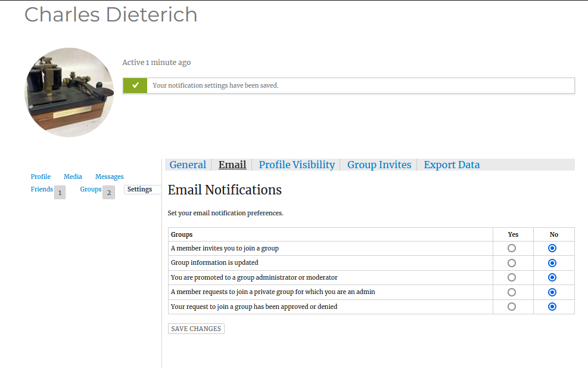Switch to the Profile Visibility tab
Image resolution: width=588 pixels, height=368 pixels.
coord(297,165)
